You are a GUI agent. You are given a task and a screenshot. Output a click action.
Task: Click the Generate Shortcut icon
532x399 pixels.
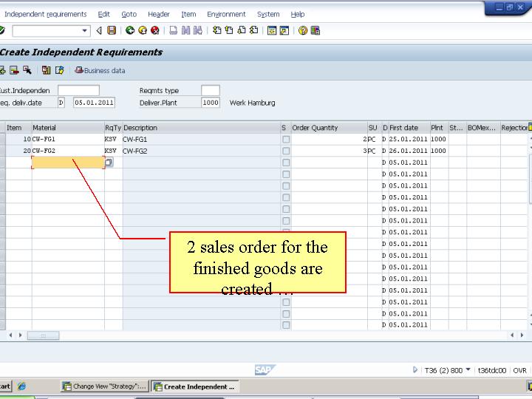click(284, 30)
